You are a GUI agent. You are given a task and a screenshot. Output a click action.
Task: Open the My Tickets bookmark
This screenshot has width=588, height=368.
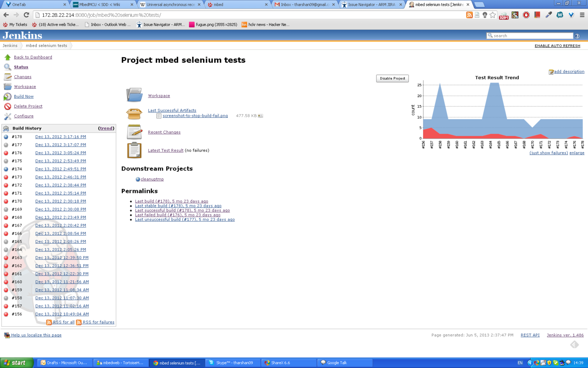click(15, 25)
